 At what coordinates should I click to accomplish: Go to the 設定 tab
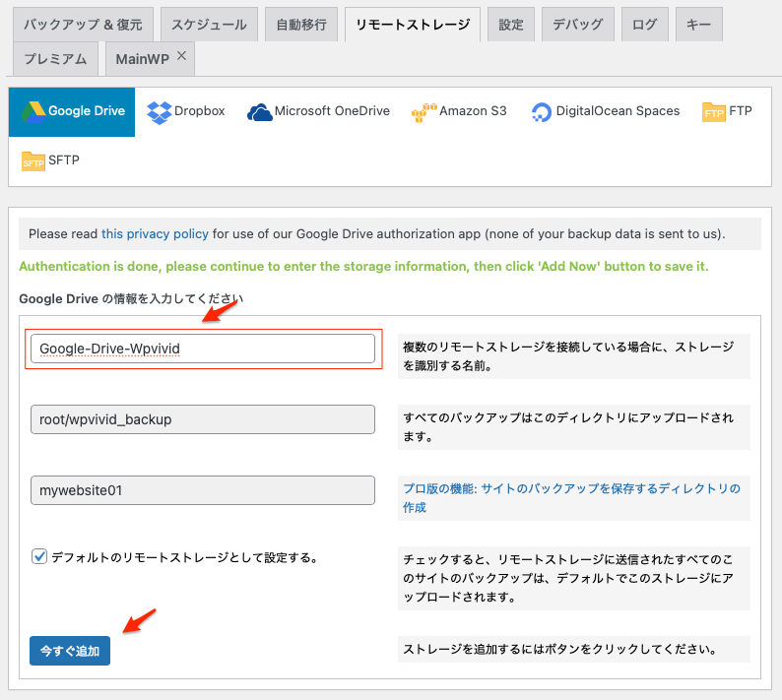tap(510, 25)
